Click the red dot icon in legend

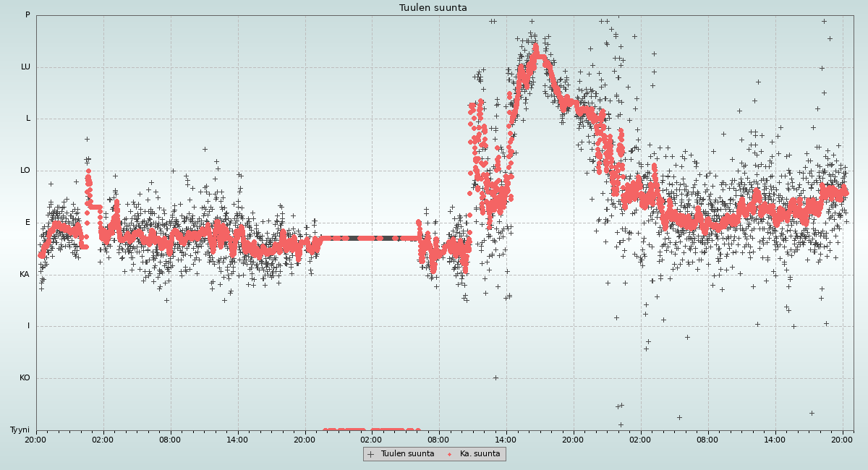449,454
